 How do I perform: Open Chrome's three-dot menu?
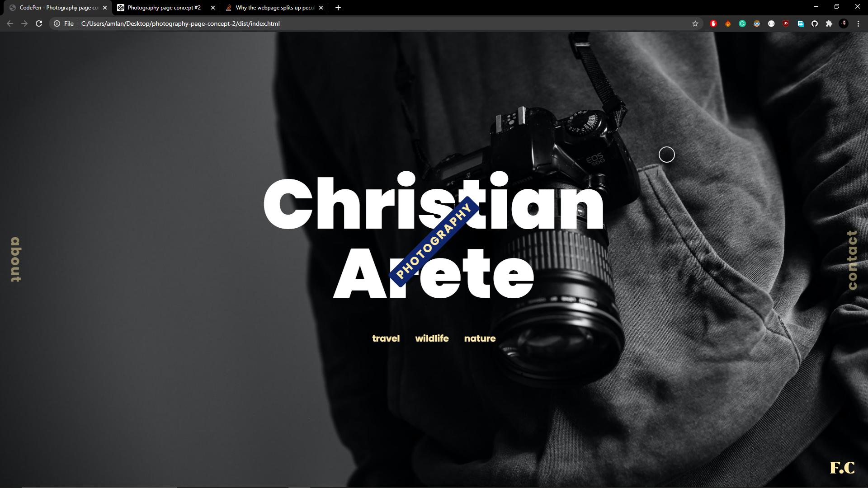pos(858,23)
